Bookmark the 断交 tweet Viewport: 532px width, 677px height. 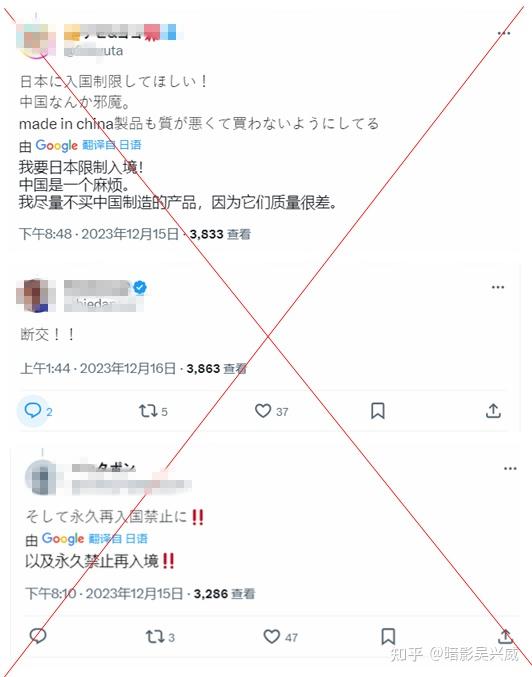tap(378, 411)
